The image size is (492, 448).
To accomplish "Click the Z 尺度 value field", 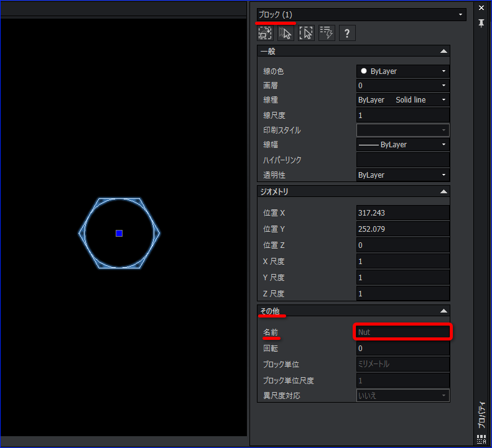I will (403, 293).
